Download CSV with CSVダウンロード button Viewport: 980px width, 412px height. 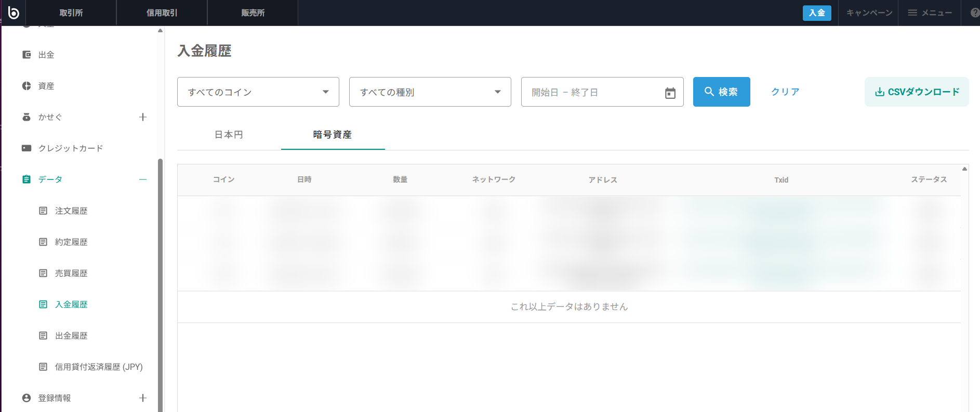(917, 92)
